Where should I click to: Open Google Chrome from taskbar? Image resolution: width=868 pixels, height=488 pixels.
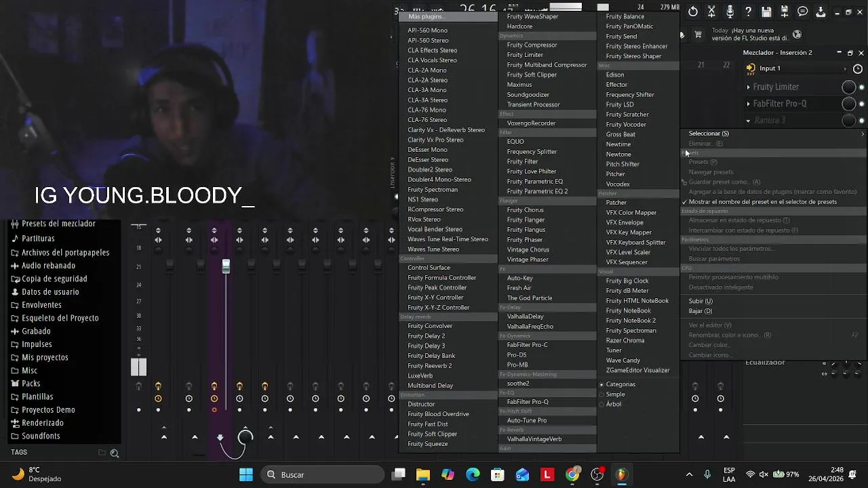(x=572, y=474)
